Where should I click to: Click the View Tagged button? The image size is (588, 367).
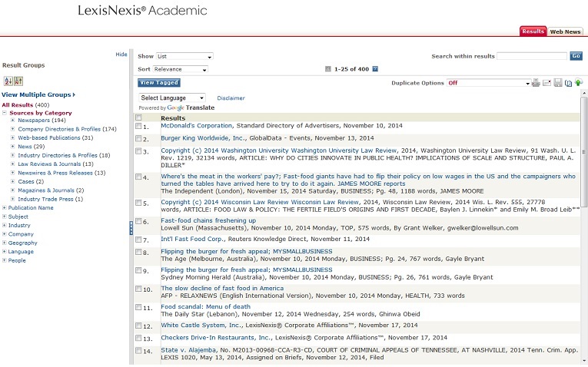pos(159,83)
